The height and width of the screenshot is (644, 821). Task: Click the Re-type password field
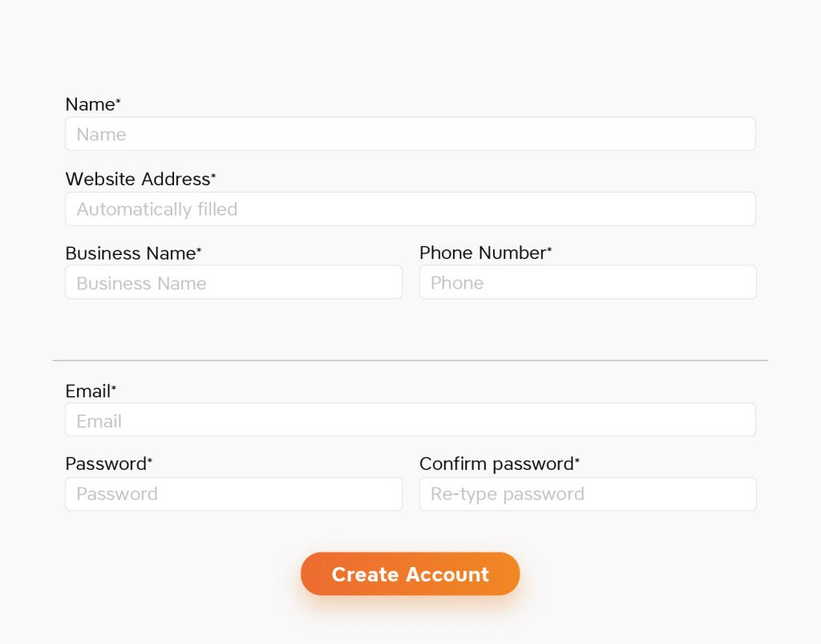588,494
